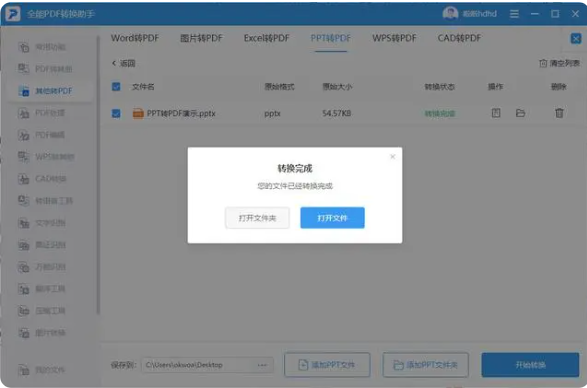This screenshot has width=587, height=388.
Task: Open the CAD转换 sidebar icon
Action: click(24, 179)
